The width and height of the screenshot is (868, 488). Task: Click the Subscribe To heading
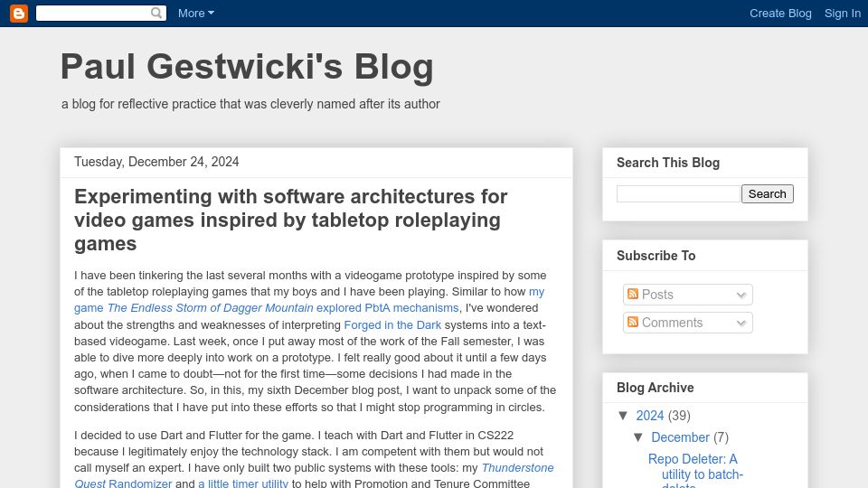(656, 256)
